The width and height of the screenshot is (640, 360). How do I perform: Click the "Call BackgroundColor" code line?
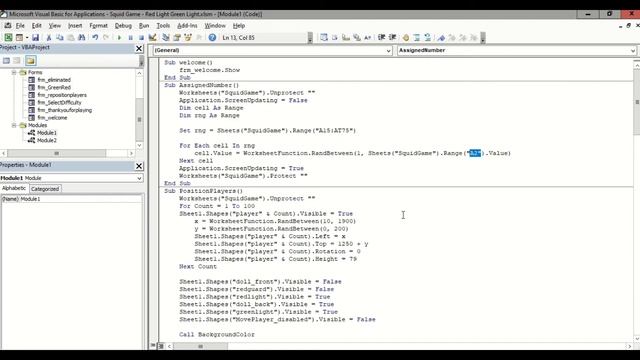[x=217, y=335]
